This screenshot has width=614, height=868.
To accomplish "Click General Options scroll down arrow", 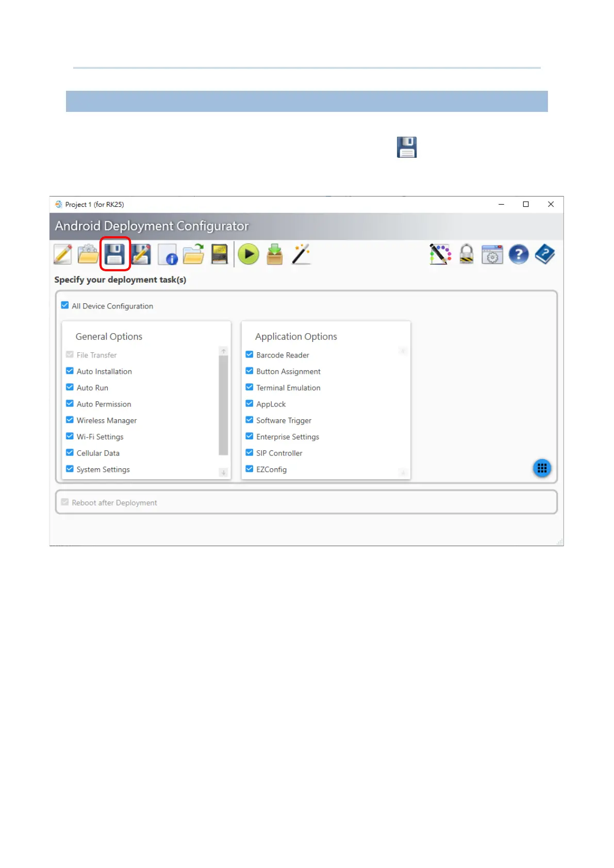I will 224,472.
